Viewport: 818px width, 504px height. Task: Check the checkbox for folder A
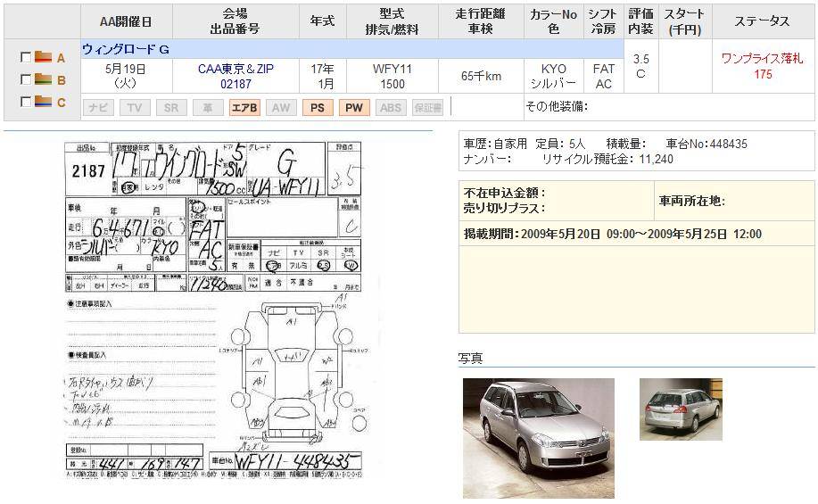[25, 57]
